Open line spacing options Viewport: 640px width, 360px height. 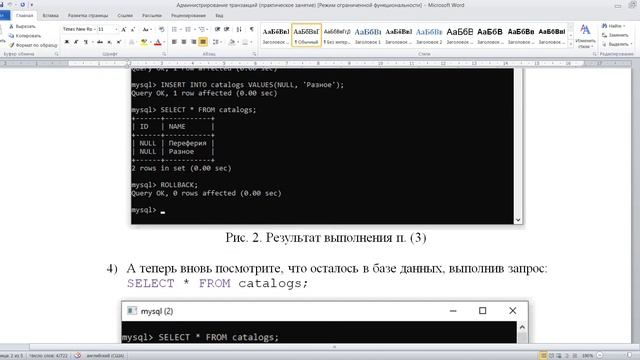coord(217,42)
